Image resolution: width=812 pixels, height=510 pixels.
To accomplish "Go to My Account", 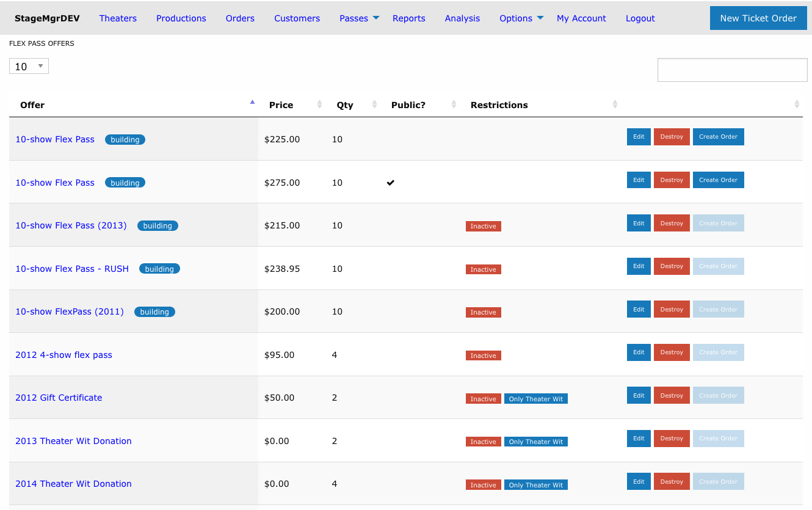I will [581, 18].
